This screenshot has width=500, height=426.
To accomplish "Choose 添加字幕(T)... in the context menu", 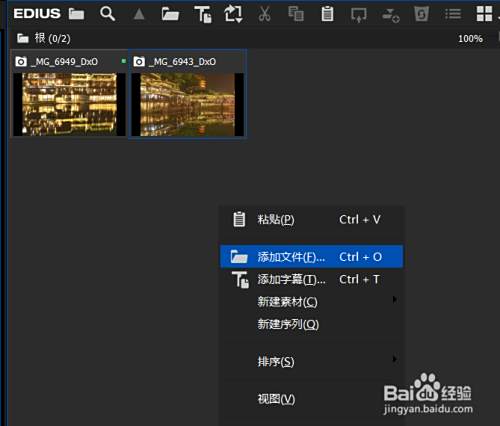I will 311,279.
